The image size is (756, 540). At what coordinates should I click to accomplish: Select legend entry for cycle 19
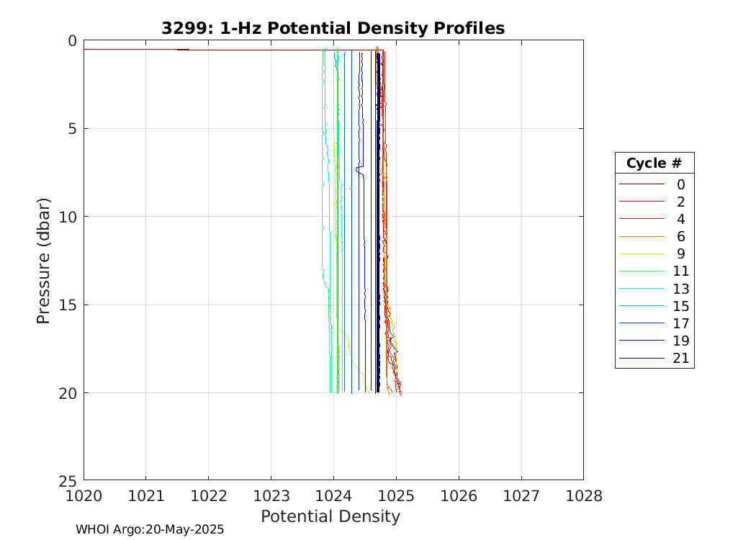tap(654, 341)
